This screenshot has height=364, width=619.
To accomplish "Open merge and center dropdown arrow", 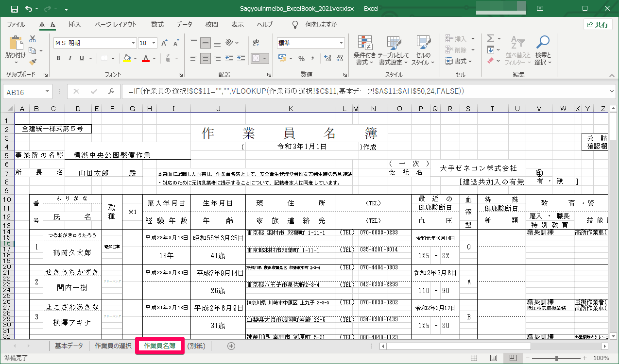I will 265,58.
